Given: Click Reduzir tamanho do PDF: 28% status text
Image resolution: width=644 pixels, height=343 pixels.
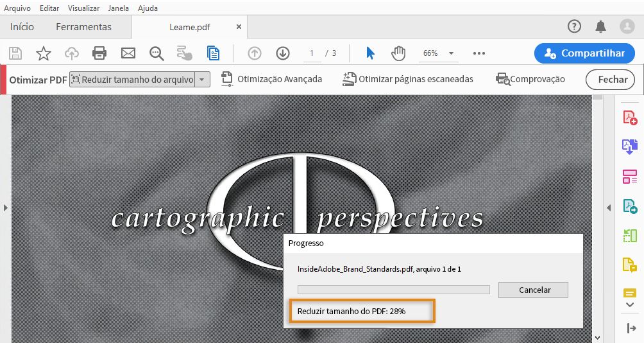Looking at the screenshot, I should tap(351, 312).
